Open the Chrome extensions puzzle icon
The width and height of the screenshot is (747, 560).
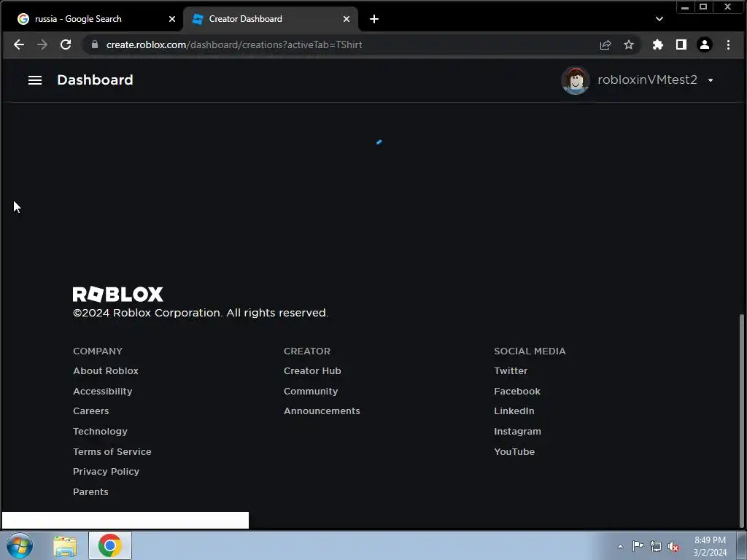coord(658,44)
